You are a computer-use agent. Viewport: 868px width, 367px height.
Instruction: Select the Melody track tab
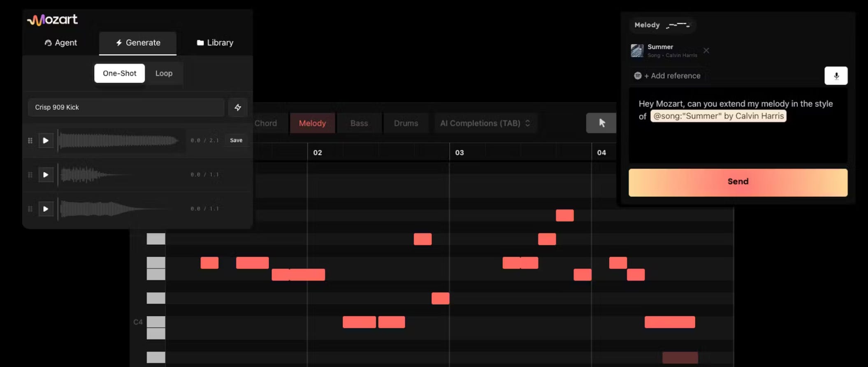(312, 123)
